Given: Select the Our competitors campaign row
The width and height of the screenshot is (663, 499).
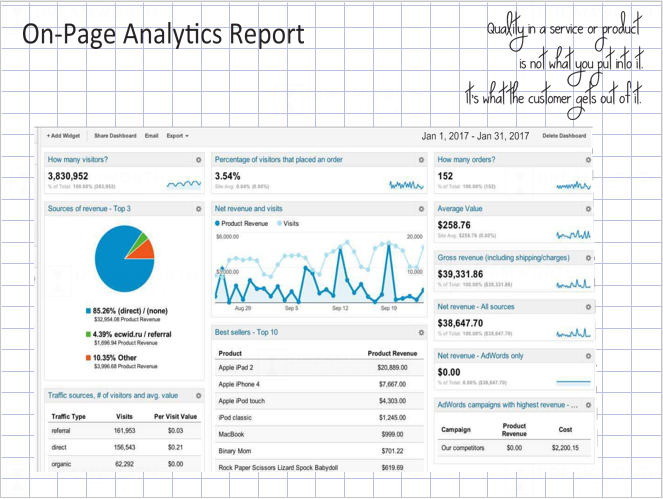Looking at the screenshot, I should pos(515,448).
